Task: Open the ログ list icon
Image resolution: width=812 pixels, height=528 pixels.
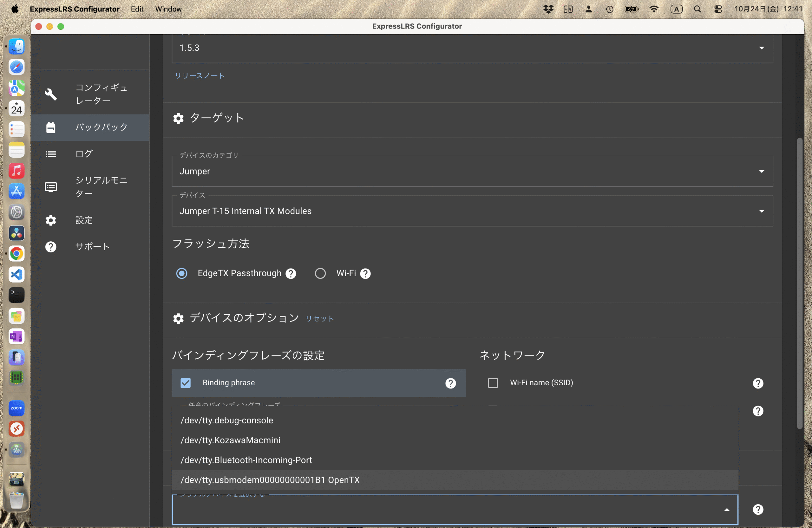Action: (51, 154)
